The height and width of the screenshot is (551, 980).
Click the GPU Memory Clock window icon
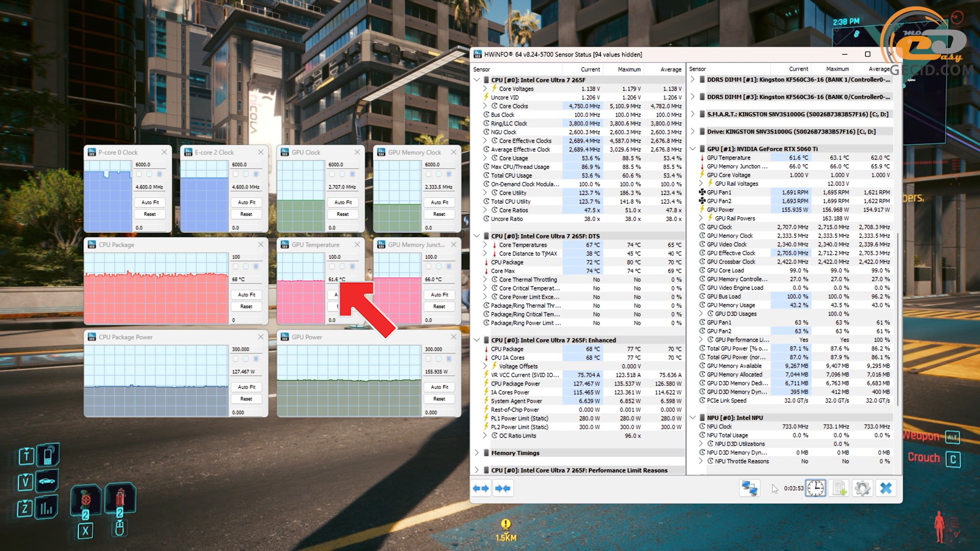381,152
